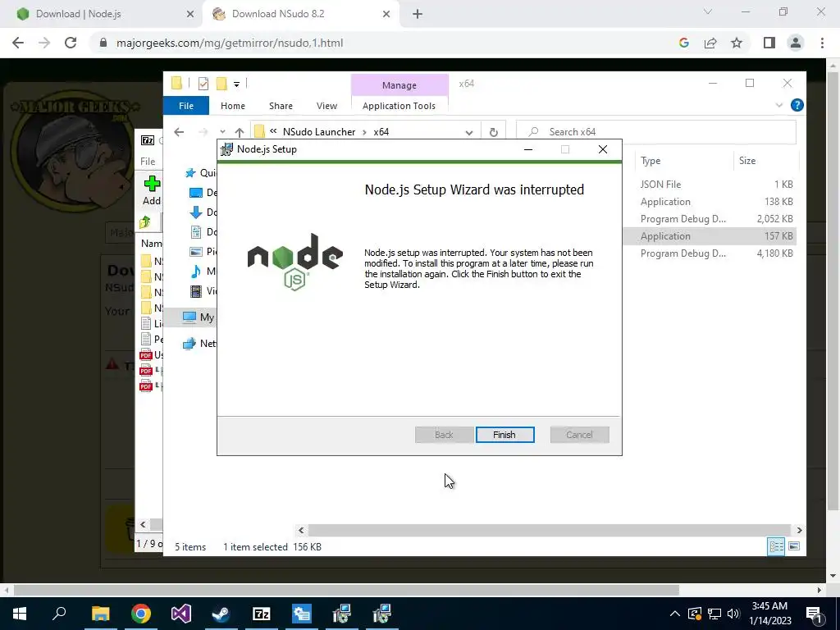Switch to large icons view in Explorer
Image resolution: width=840 pixels, height=630 pixels.
[794, 546]
